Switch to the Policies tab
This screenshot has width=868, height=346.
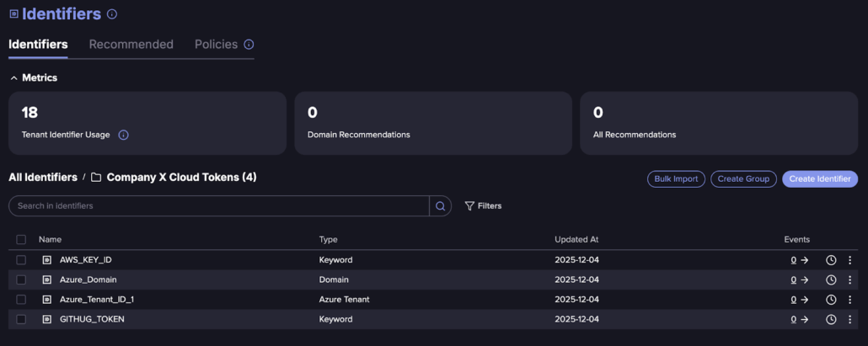click(216, 45)
